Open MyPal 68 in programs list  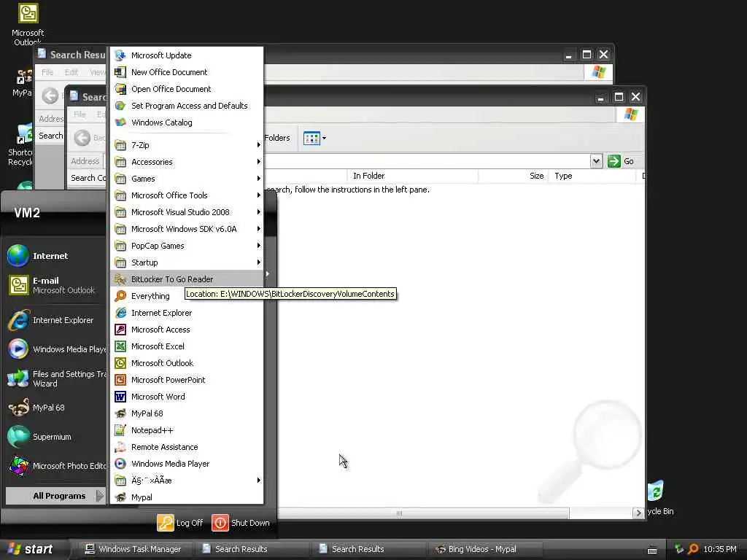point(187,413)
